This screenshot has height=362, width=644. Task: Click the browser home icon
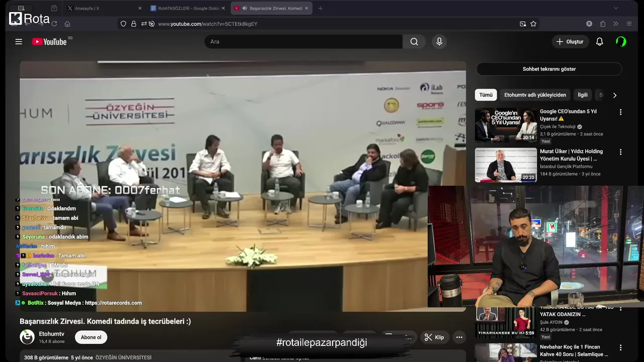[67, 24]
